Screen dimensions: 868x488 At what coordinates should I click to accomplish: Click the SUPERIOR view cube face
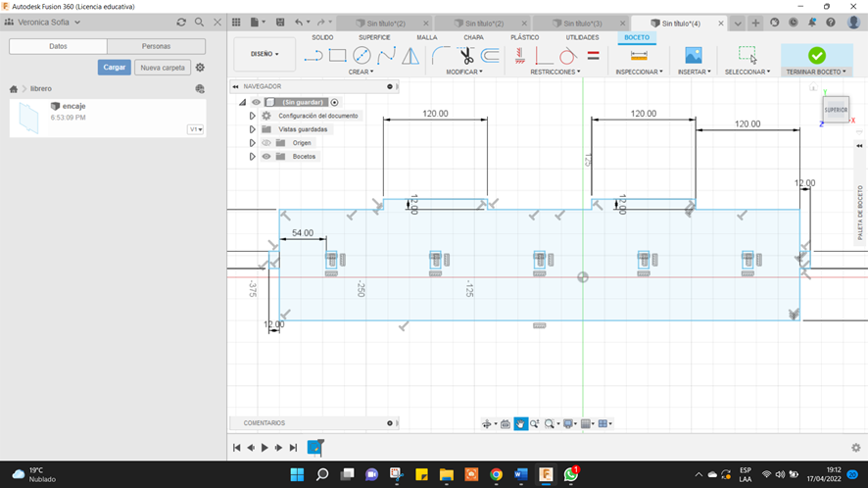[836, 110]
